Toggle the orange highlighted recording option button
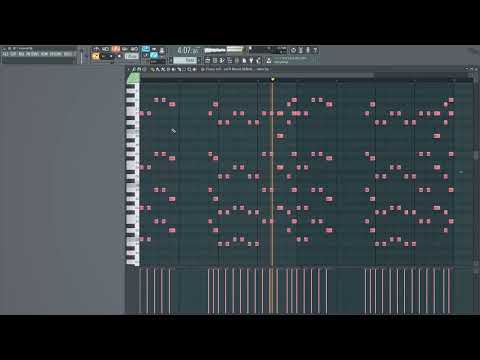 coord(116,49)
